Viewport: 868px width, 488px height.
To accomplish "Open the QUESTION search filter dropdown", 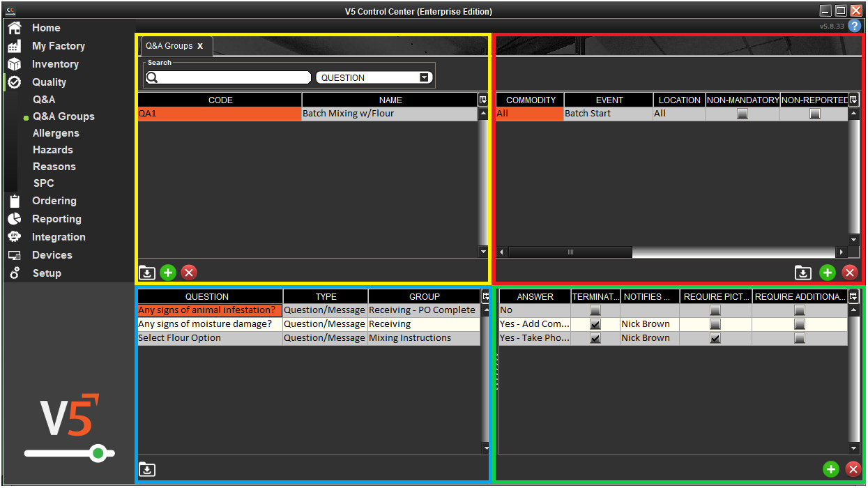I will coord(425,77).
